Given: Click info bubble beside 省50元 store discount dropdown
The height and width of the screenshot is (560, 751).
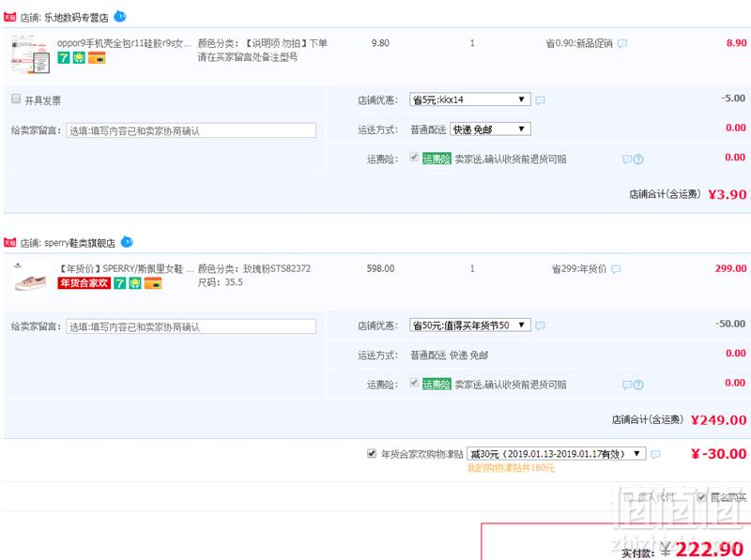Looking at the screenshot, I should pos(541,325).
